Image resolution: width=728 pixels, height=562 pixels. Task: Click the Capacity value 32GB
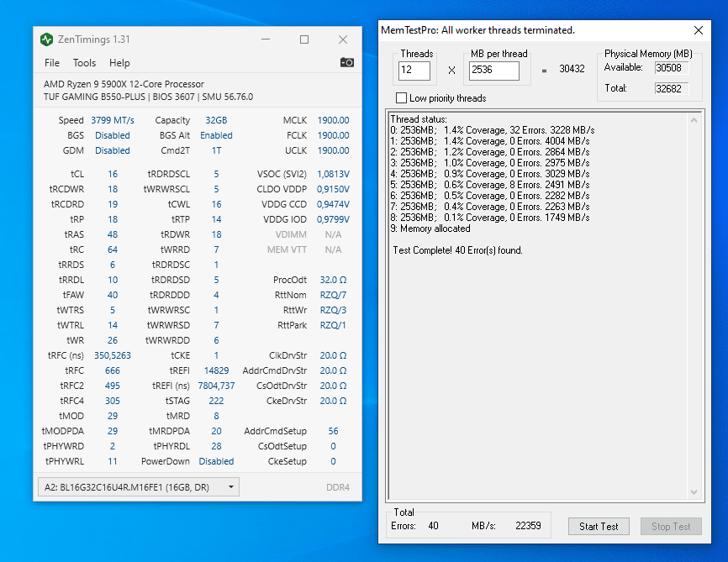pyautogui.click(x=216, y=120)
